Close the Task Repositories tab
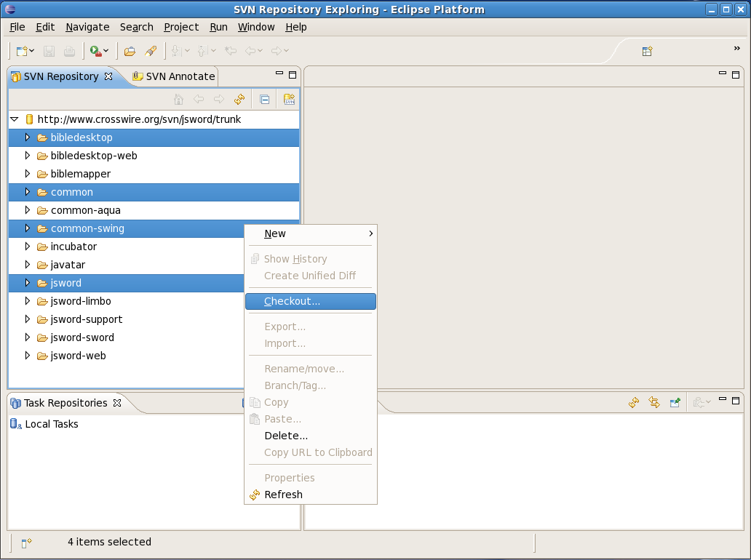Image resolution: width=751 pixels, height=560 pixels. click(117, 403)
